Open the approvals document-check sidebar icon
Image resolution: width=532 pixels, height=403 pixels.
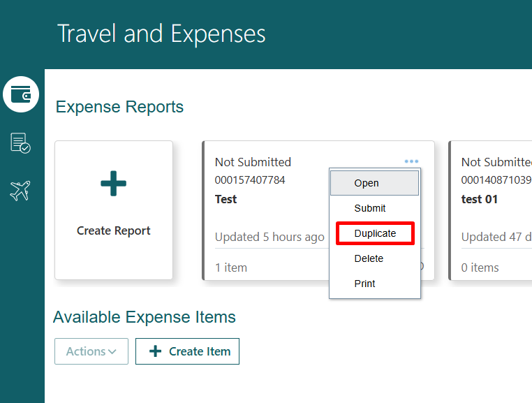click(20, 143)
